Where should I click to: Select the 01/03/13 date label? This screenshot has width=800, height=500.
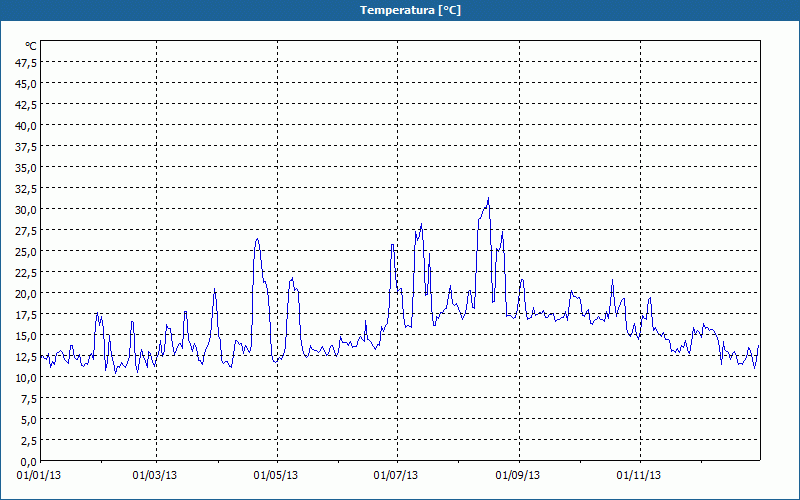(x=155, y=476)
